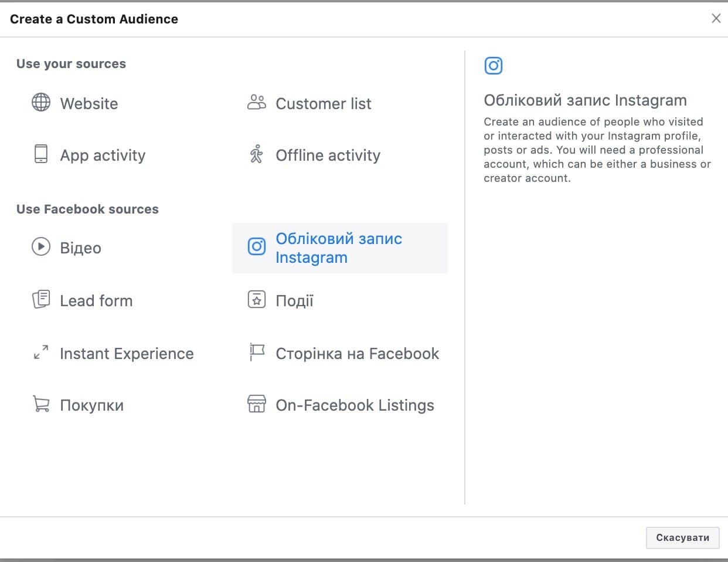Click the people icon for Customer list

click(x=256, y=103)
